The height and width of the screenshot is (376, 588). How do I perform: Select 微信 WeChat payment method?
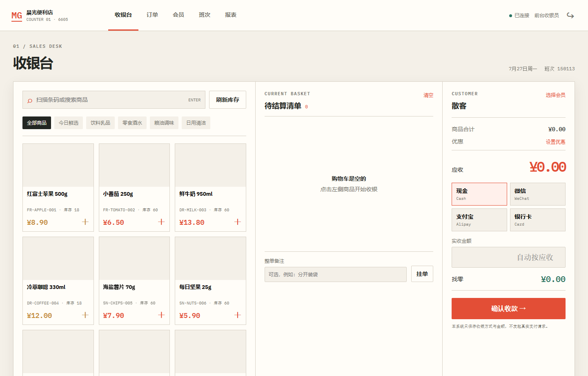538,194
